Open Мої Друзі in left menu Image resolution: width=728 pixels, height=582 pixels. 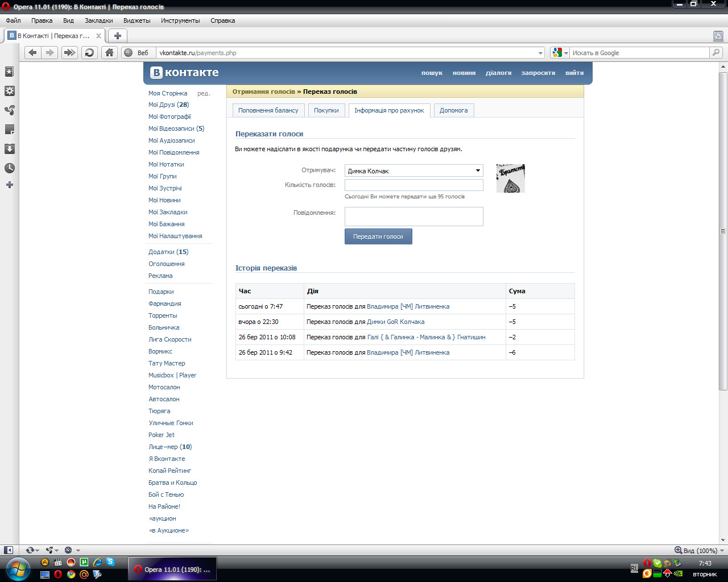[169, 105]
